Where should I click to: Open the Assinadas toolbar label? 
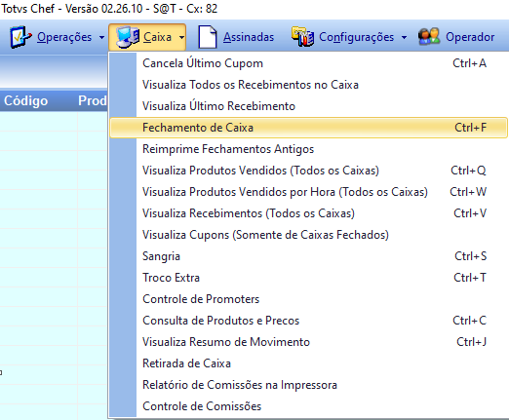pos(249,37)
